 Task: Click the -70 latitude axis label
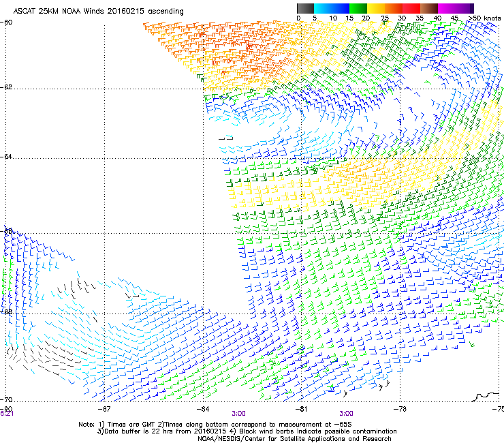6,399
